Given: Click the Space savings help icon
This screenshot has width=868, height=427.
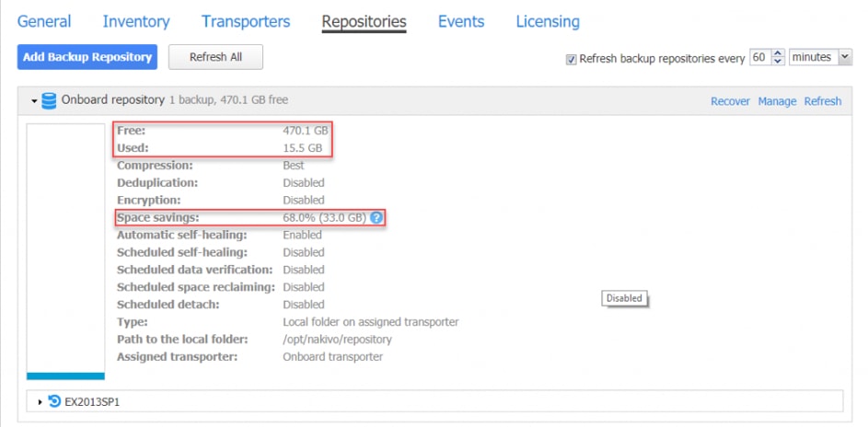Looking at the screenshot, I should pos(376,218).
